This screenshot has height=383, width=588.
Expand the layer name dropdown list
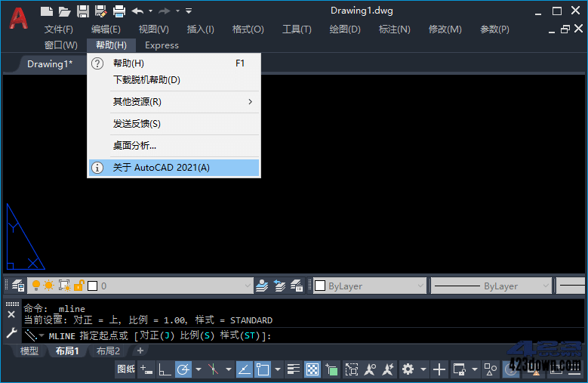pyautogui.click(x=248, y=286)
